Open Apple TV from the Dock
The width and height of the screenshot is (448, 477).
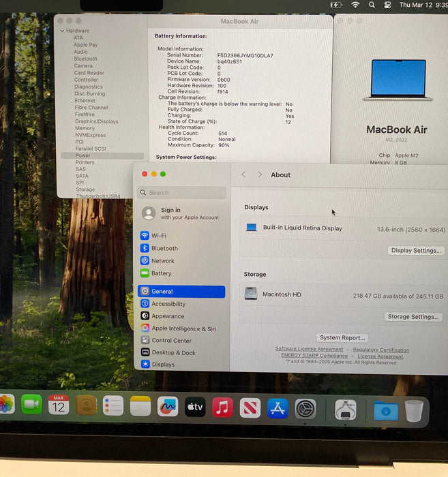(195, 407)
